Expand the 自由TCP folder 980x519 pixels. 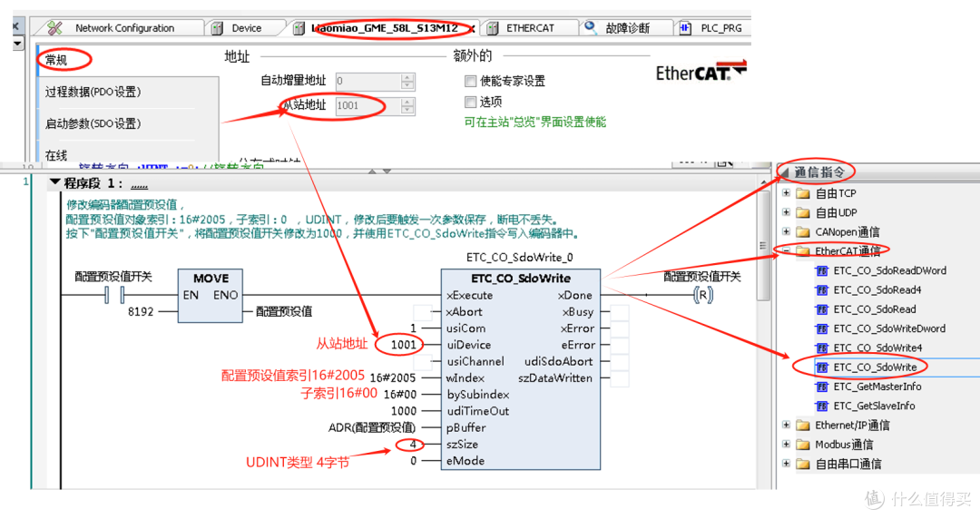pos(786,193)
